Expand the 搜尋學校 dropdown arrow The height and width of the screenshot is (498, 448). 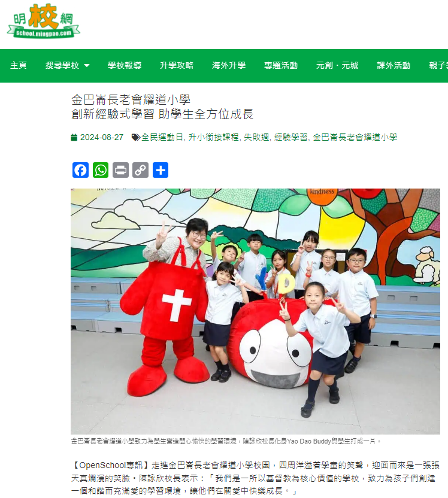click(87, 65)
